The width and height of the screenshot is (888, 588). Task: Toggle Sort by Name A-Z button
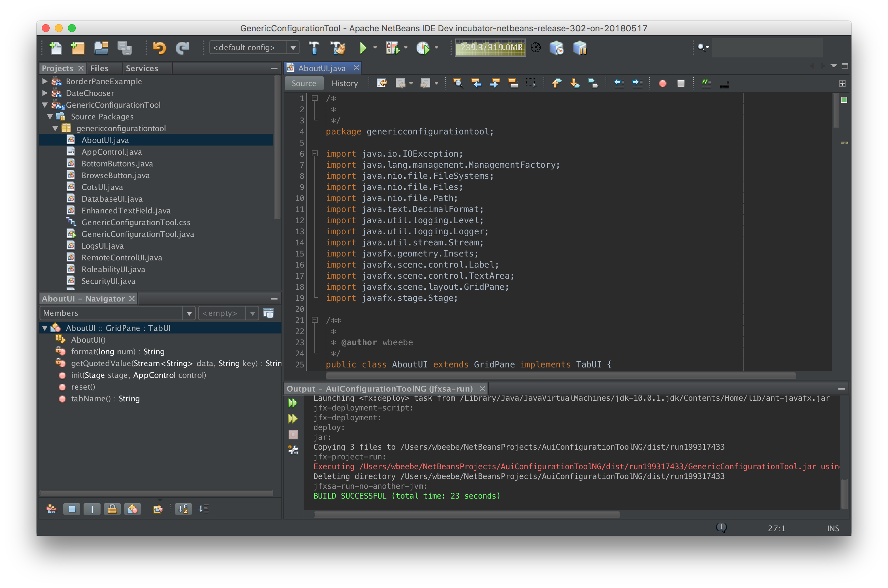point(183,509)
